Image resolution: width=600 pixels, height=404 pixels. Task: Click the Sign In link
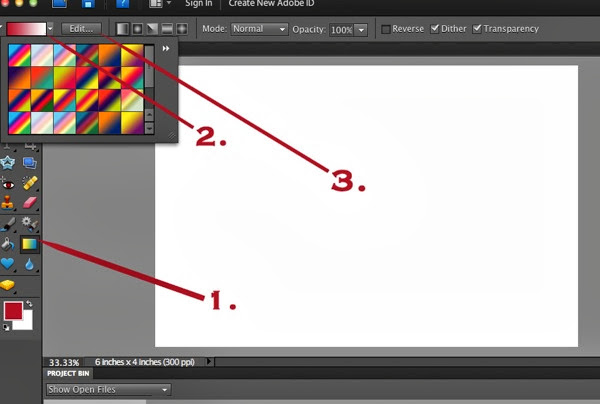[199, 4]
